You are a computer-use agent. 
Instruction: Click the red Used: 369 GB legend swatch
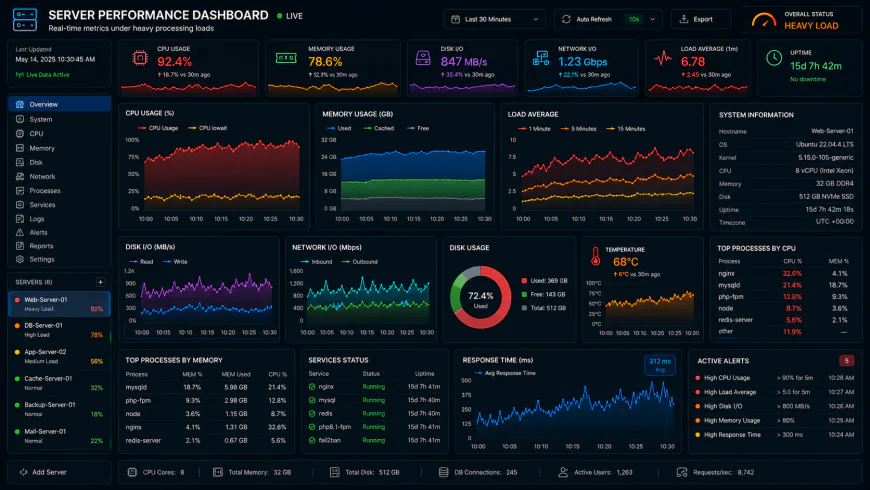(x=524, y=281)
